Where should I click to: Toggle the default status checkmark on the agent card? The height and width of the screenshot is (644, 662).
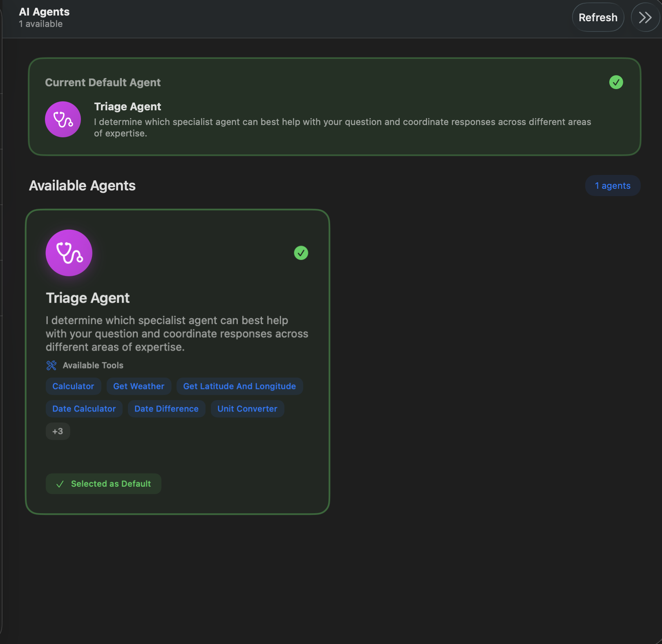(x=301, y=253)
